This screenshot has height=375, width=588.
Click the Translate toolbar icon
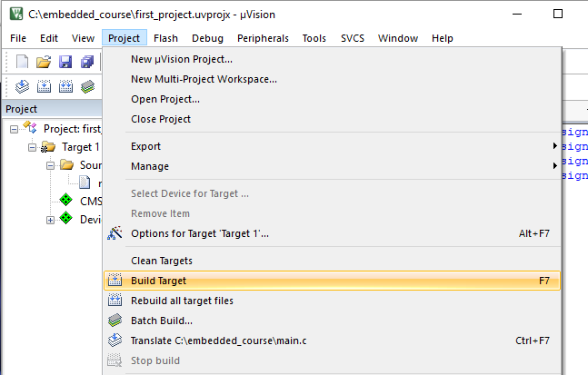(x=22, y=86)
